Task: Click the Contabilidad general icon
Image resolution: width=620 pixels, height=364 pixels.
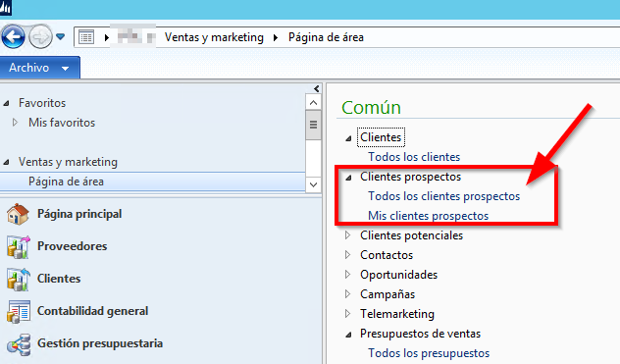Action: (19, 311)
